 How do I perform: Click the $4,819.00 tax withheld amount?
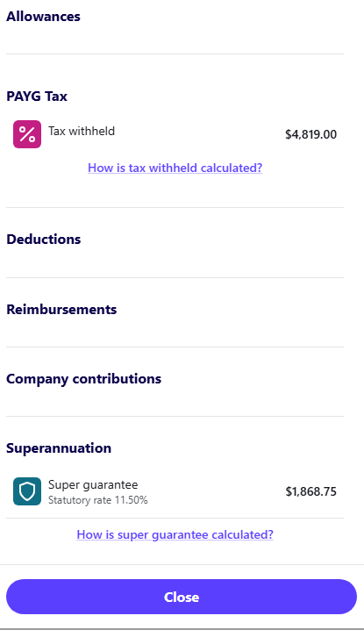(x=311, y=134)
